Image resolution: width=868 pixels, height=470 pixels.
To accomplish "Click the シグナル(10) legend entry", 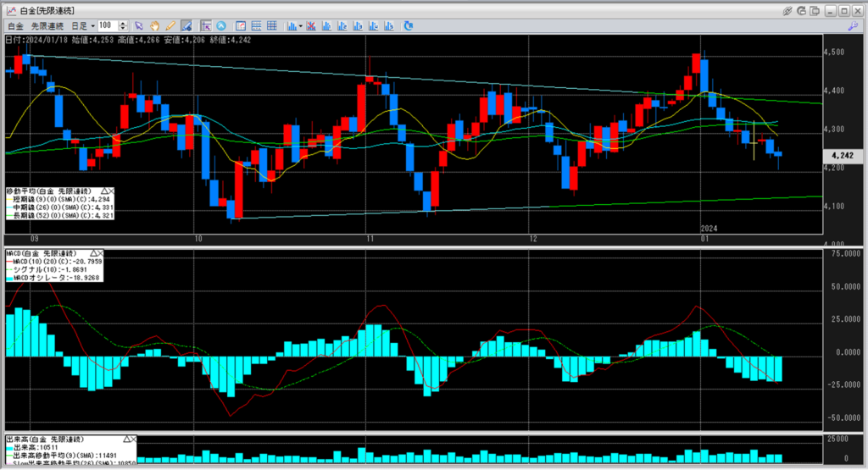I will 47,269.
